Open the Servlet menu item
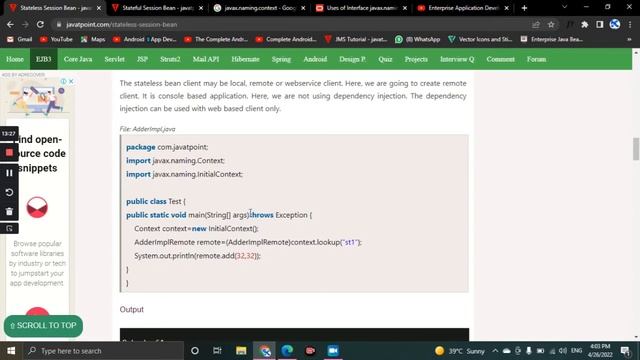The height and width of the screenshot is (360, 640). [114, 59]
